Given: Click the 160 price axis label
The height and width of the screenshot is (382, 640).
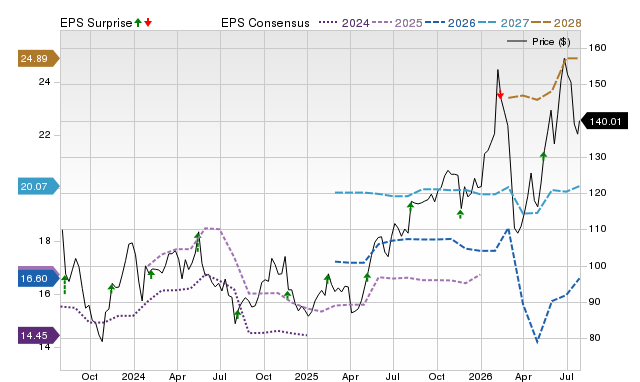Looking at the screenshot, I should [597, 48].
